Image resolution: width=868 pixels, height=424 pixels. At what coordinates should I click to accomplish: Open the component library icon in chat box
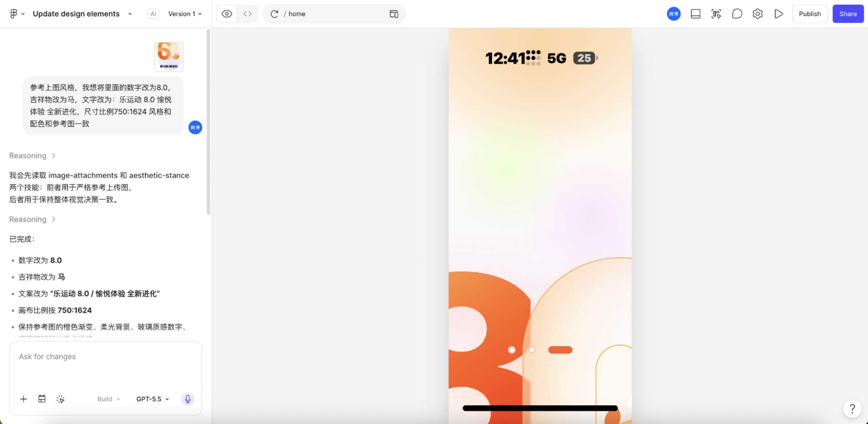tap(42, 399)
